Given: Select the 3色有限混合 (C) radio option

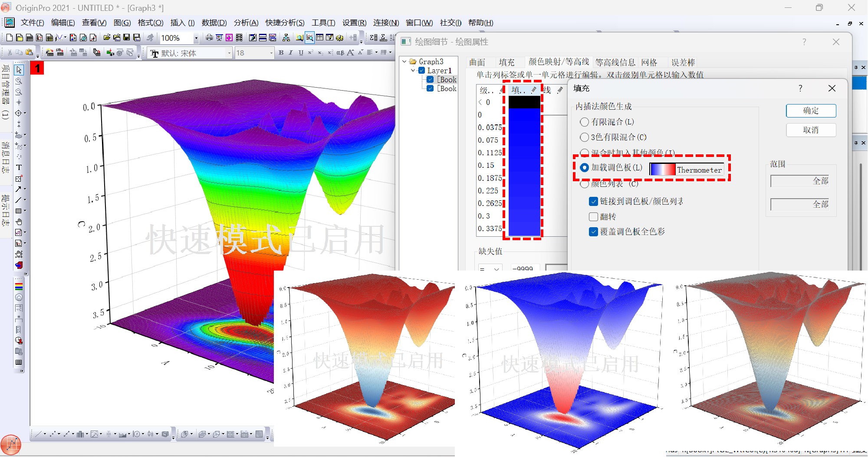Looking at the screenshot, I should (x=584, y=137).
